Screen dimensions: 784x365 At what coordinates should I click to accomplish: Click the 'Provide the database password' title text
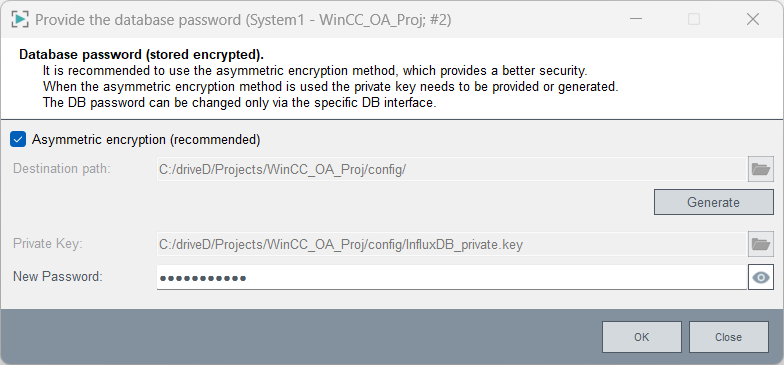138,20
